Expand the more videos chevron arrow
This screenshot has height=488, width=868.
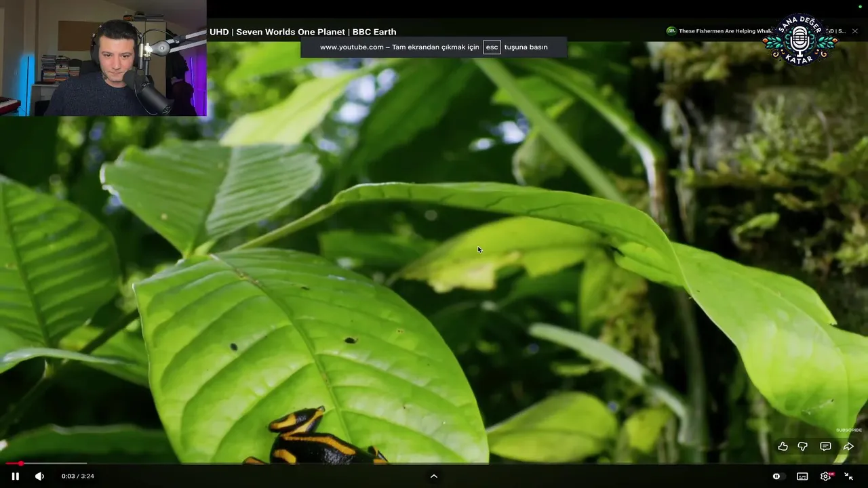point(434,476)
